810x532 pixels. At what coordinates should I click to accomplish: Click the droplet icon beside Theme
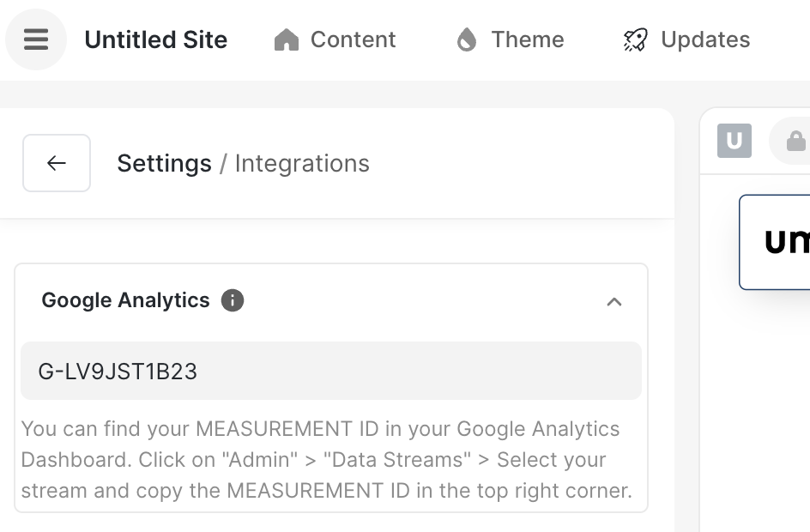467,40
